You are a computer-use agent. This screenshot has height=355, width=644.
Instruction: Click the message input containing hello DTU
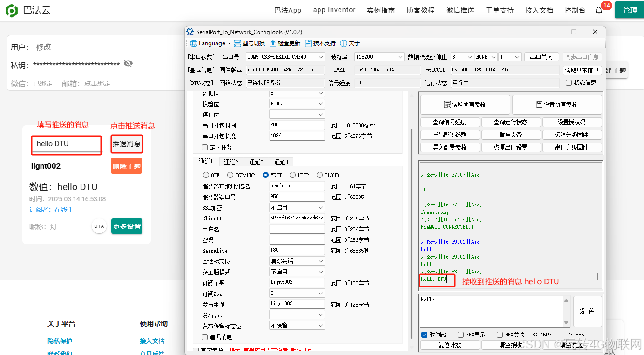coord(67,144)
